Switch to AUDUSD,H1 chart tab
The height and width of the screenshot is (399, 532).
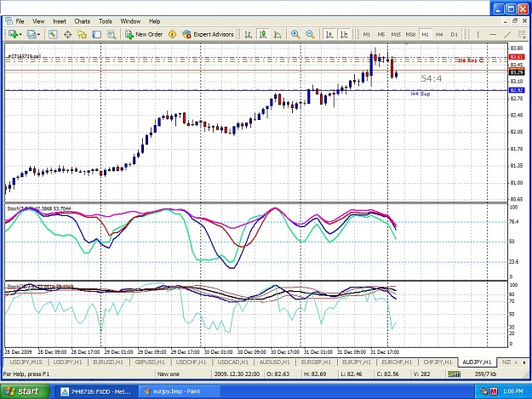pos(274,362)
